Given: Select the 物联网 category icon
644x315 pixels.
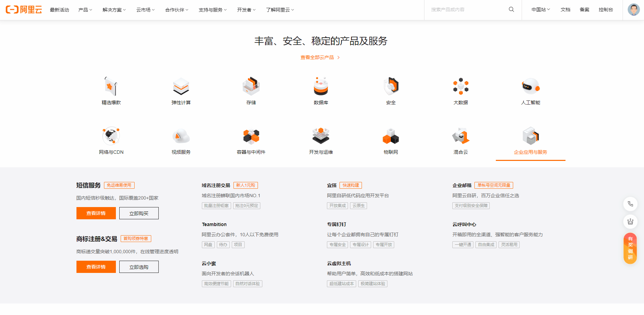Looking at the screenshot, I should pos(390,135).
